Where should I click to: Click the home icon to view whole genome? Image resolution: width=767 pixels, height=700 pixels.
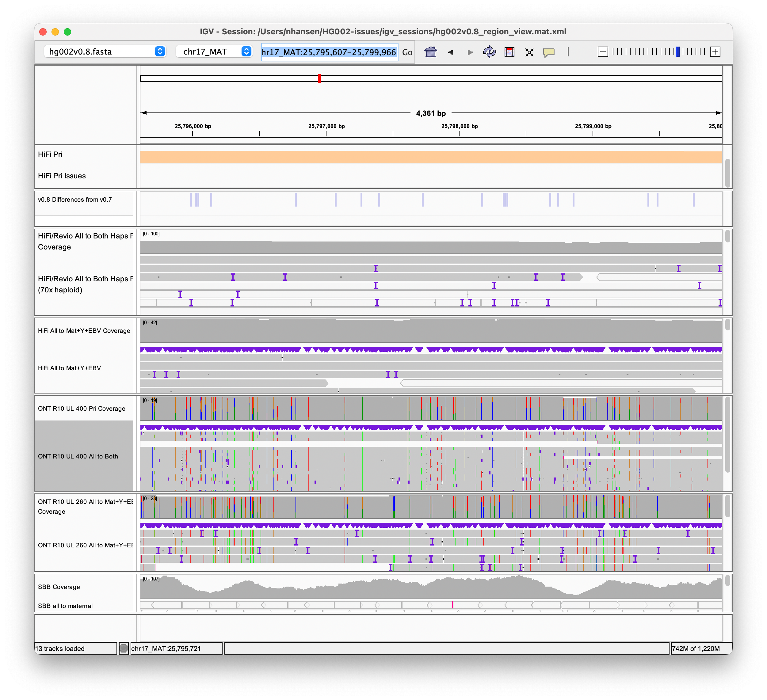[431, 52]
